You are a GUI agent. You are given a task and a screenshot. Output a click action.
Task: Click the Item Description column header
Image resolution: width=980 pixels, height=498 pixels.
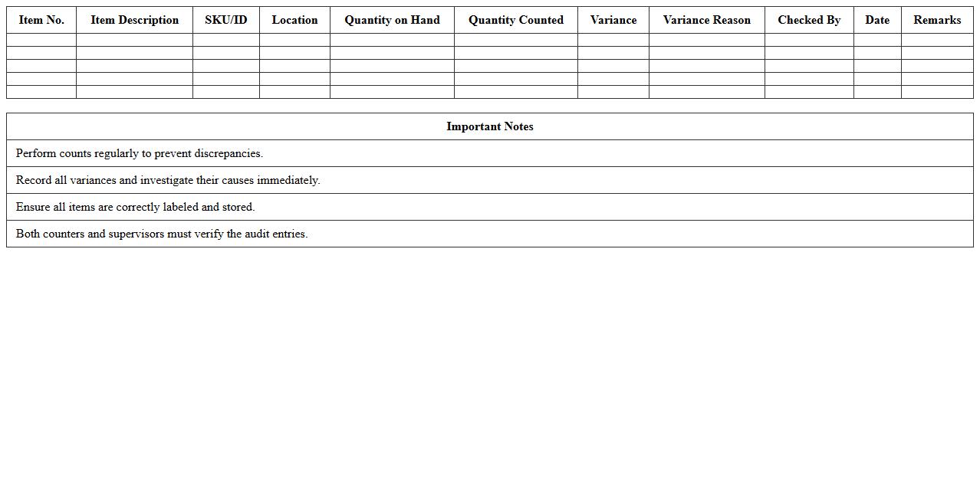[133, 20]
